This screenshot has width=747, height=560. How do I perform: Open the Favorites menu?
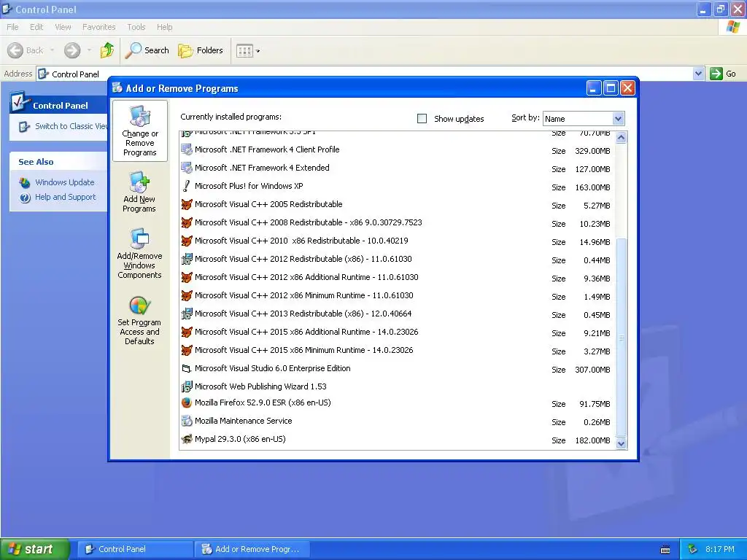99,27
